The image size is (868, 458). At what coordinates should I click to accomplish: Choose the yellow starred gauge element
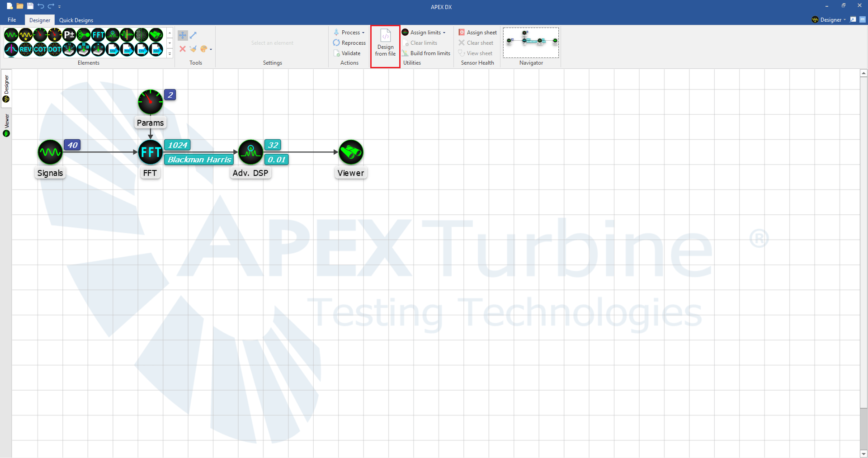point(55,35)
